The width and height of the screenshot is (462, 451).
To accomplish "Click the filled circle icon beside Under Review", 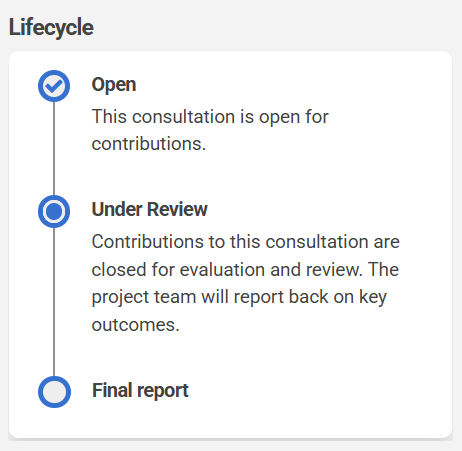I will coord(54,211).
